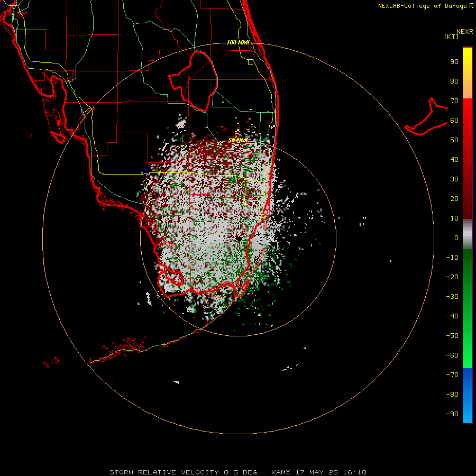Click the NEXLAB-College of DuPage credit text
Viewport: 476px width, 476px height.
pos(423,6)
